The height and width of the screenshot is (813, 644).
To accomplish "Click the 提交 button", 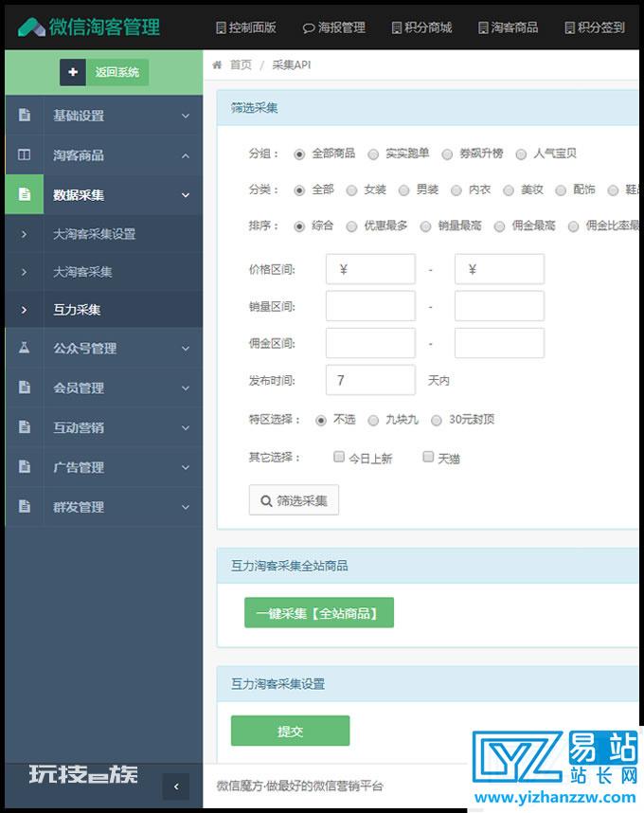I will pyautogui.click(x=290, y=731).
